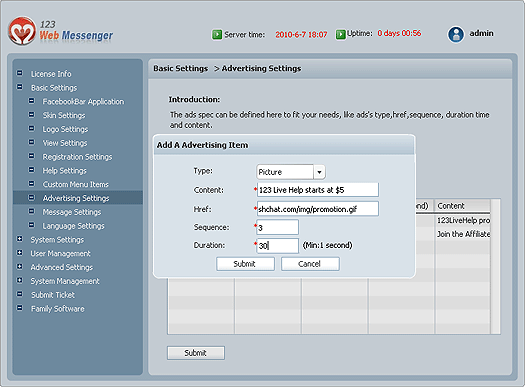The height and width of the screenshot is (387, 525).
Task: Click the icon beside Family Software
Action: point(20,308)
